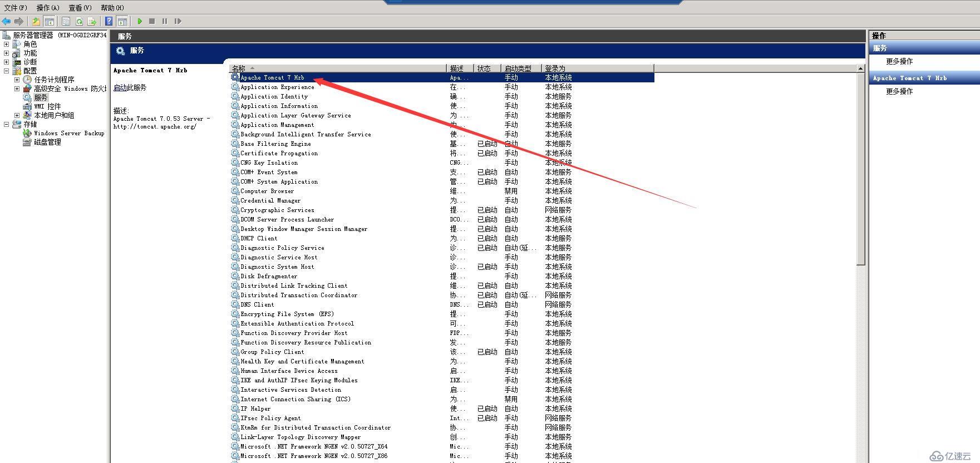Select the Disk Defragmenter service
This screenshot has height=463, width=980.
442,276
